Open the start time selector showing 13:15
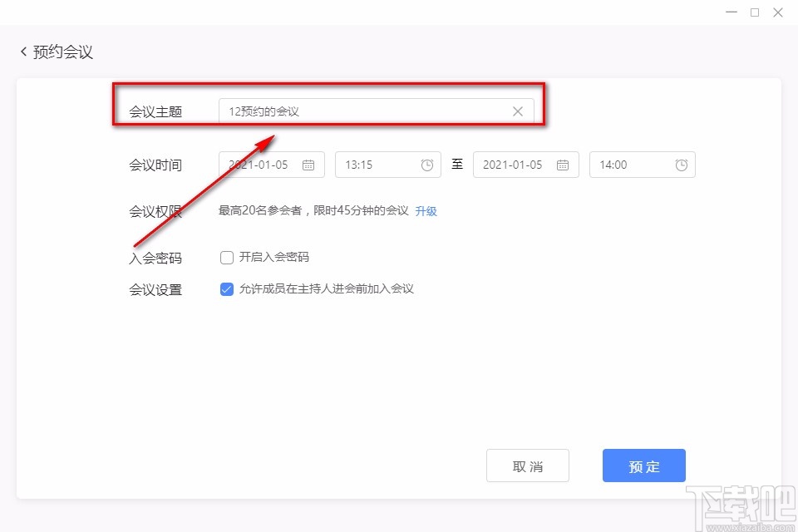Viewport: 798px width, 532px height. 382,165
